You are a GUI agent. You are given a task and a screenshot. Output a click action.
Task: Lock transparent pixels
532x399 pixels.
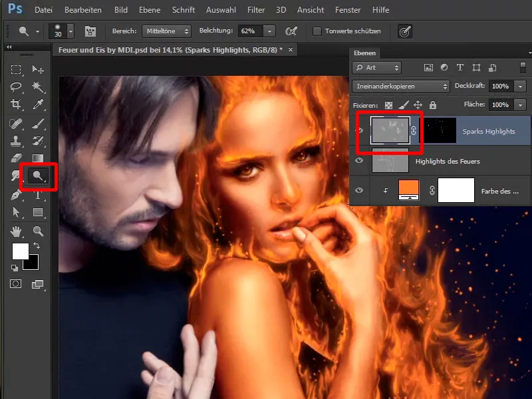tap(388, 105)
